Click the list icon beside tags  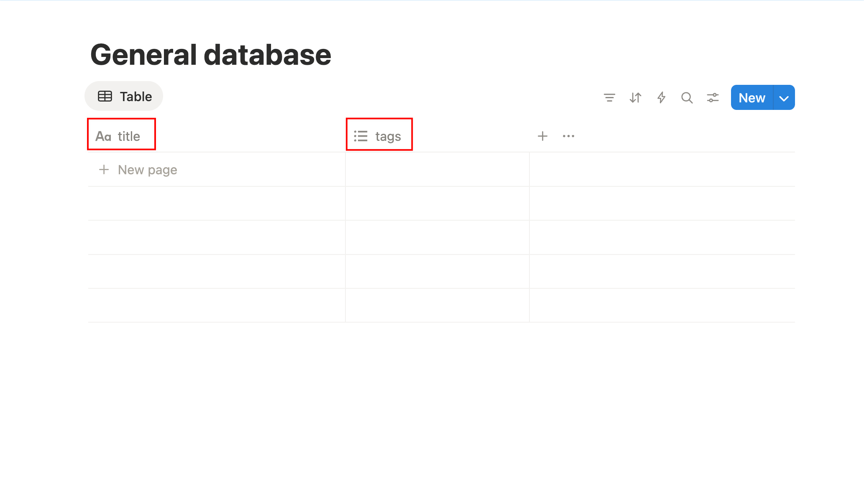click(360, 136)
